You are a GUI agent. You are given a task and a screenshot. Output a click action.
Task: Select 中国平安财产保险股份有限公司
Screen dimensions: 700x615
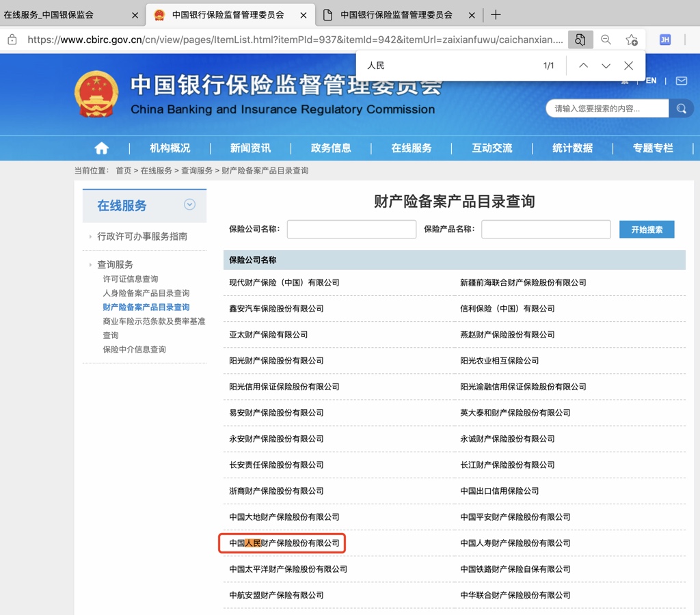(x=515, y=517)
